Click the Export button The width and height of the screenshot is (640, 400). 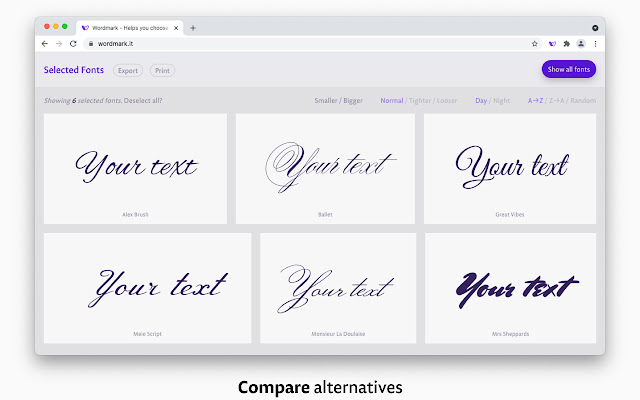pyautogui.click(x=128, y=71)
